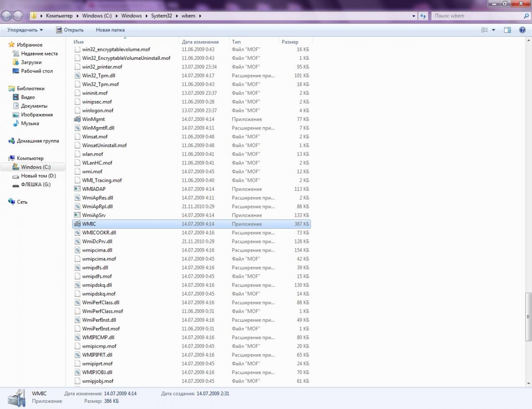Select Сеть in the navigation pane
The image size is (532, 409).
(x=22, y=202)
